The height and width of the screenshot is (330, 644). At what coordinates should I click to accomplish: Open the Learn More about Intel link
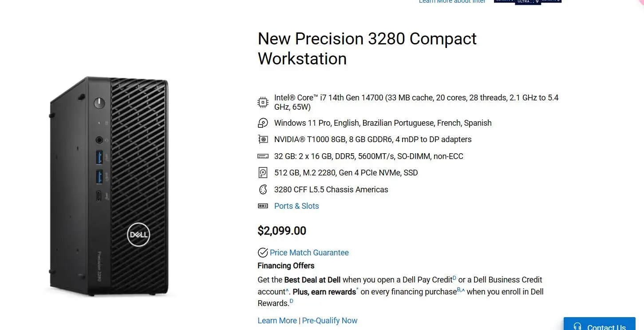tap(452, 2)
